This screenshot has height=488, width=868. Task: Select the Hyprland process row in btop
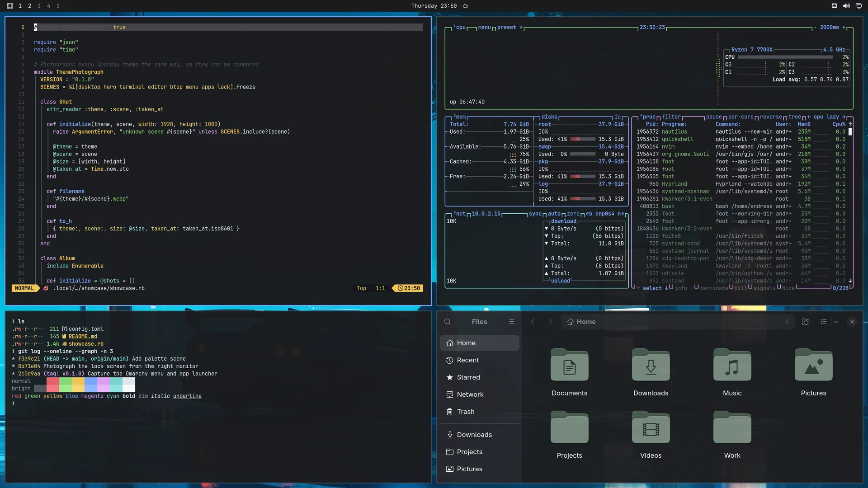click(741, 184)
